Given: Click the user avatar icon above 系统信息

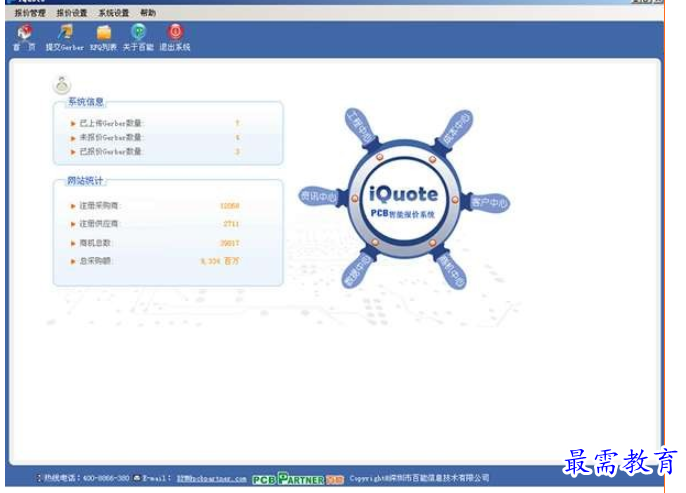Looking at the screenshot, I should [62, 85].
